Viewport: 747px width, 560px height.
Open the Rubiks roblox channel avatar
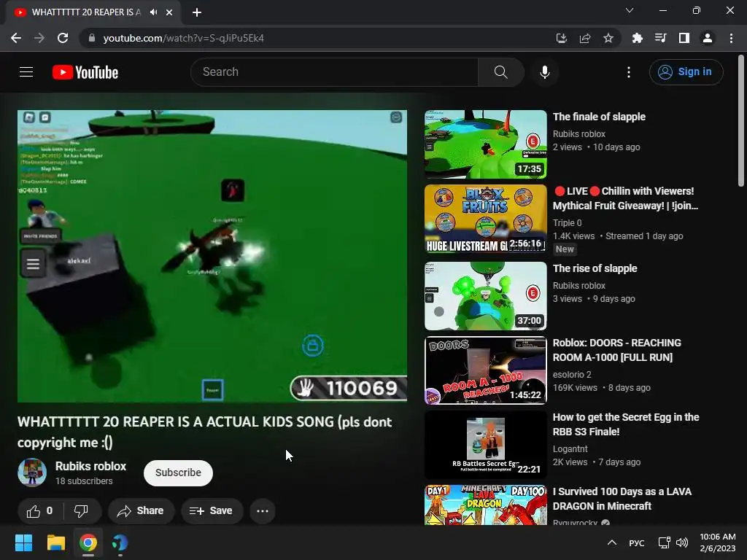click(32, 472)
